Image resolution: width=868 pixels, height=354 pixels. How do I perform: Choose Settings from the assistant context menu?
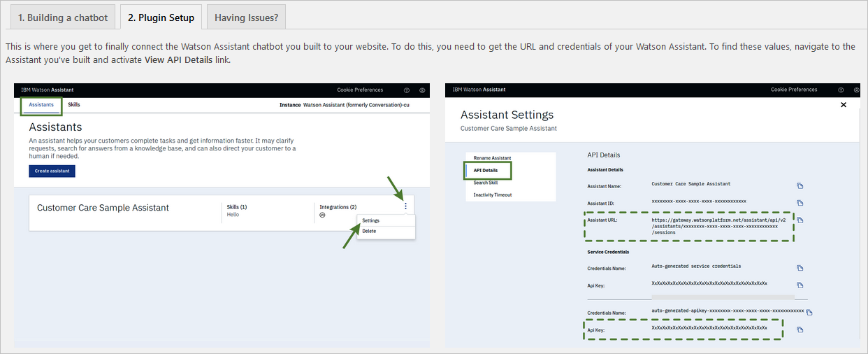click(371, 221)
